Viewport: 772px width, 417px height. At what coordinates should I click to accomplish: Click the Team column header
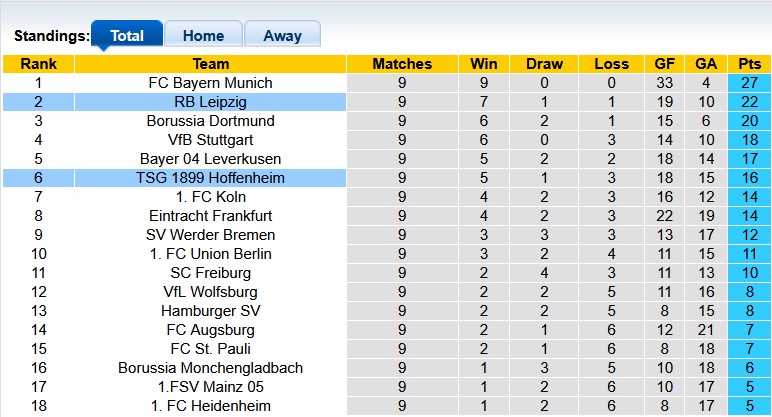pos(210,64)
